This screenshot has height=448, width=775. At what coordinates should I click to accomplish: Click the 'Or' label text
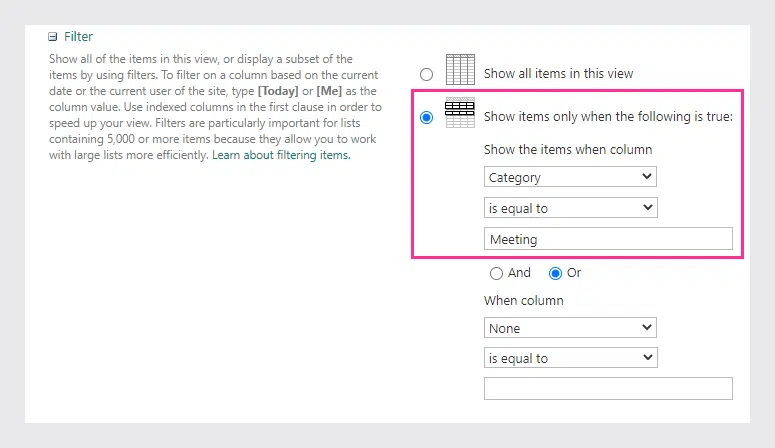tap(574, 273)
